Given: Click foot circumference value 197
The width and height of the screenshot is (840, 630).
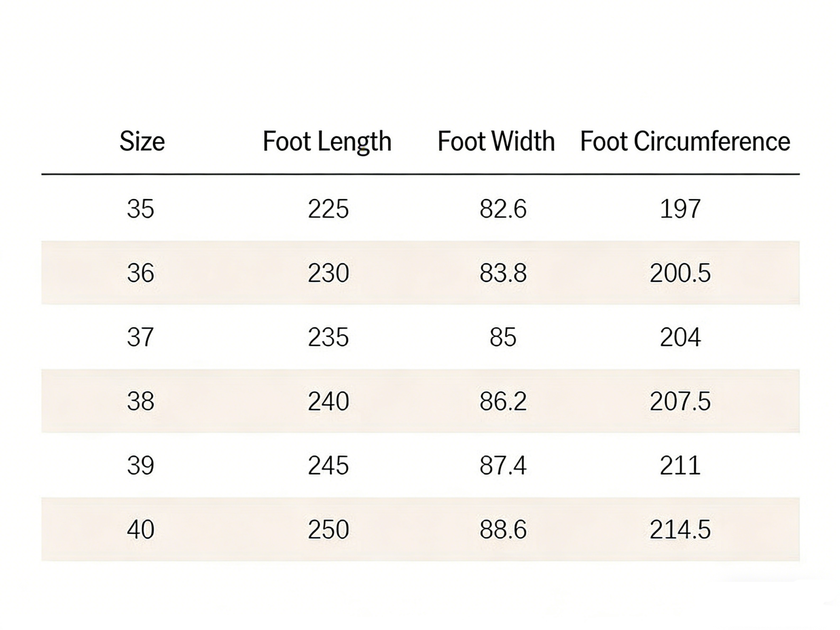Looking at the screenshot, I should [x=680, y=209].
